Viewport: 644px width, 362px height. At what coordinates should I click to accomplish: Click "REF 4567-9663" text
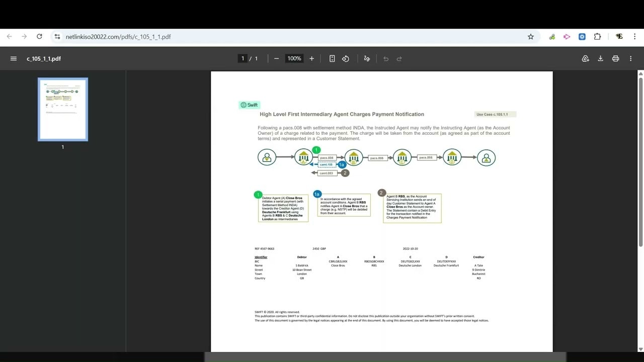(264, 248)
